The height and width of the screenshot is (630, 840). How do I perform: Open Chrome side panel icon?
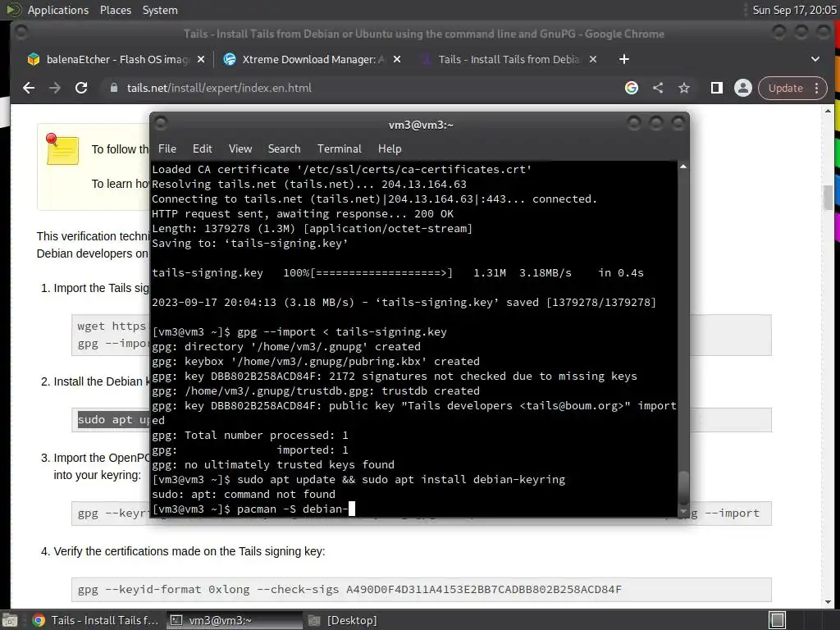pyautogui.click(x=717, y=88)
